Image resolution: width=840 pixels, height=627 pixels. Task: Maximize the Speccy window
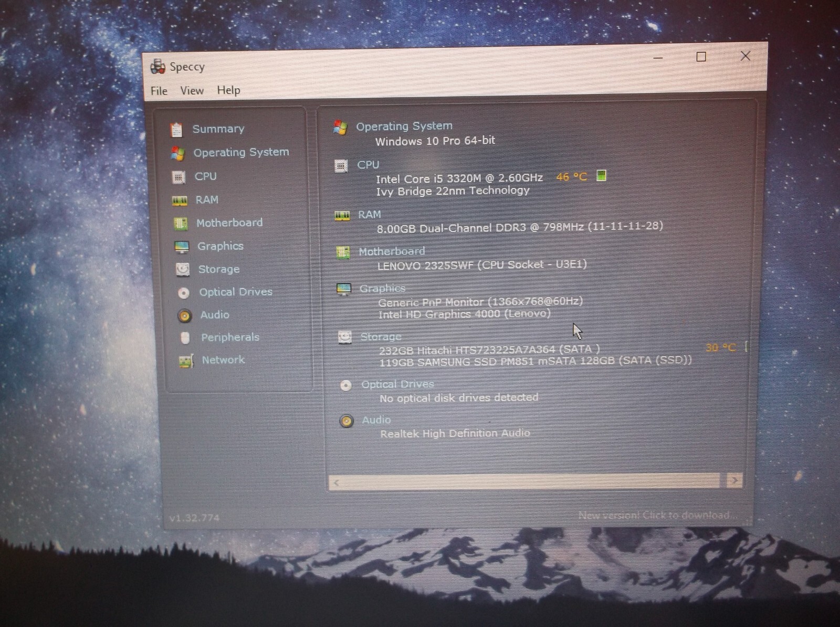701,57
